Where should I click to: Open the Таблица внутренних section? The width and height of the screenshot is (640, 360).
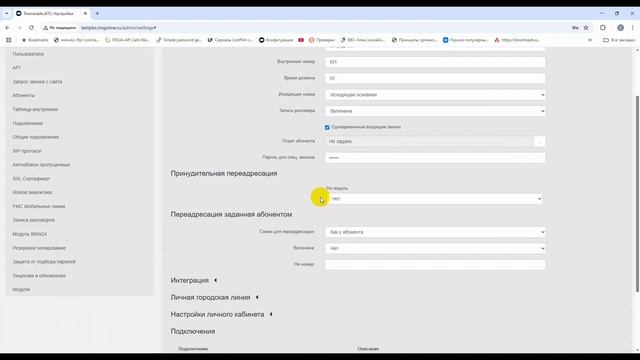point(35,109)
